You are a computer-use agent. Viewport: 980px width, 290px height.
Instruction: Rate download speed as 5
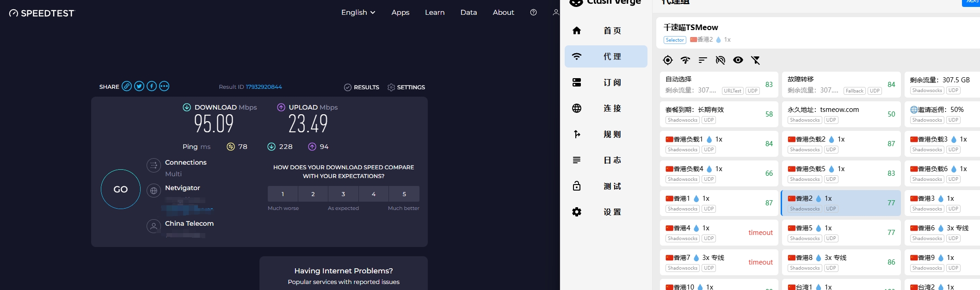click(x=404, y=194)
